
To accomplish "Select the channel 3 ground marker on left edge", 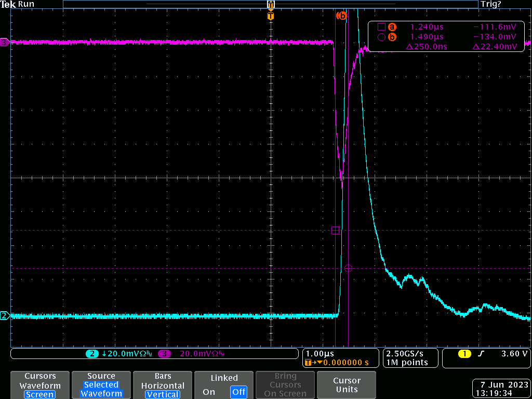I will [x=5, y=43].
